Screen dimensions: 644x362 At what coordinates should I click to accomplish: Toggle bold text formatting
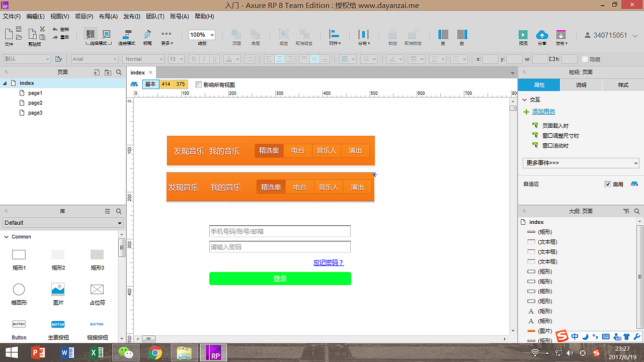[194, 59]
